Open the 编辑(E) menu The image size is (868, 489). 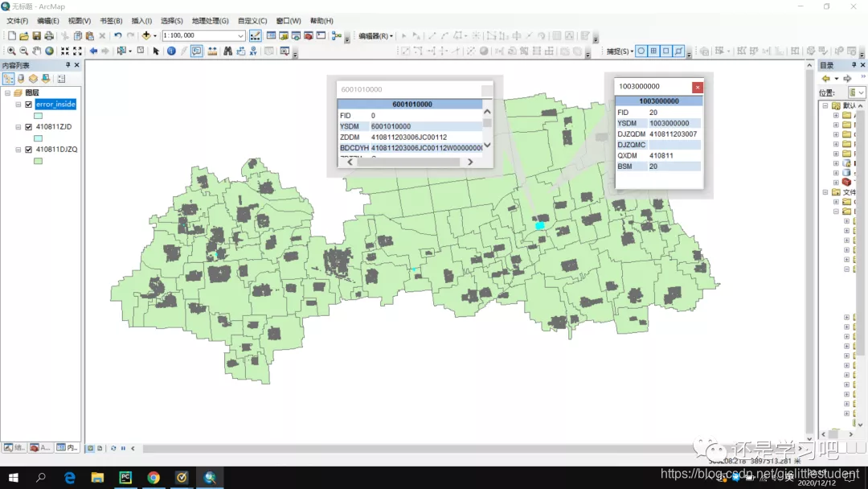(x=47, y=21)
